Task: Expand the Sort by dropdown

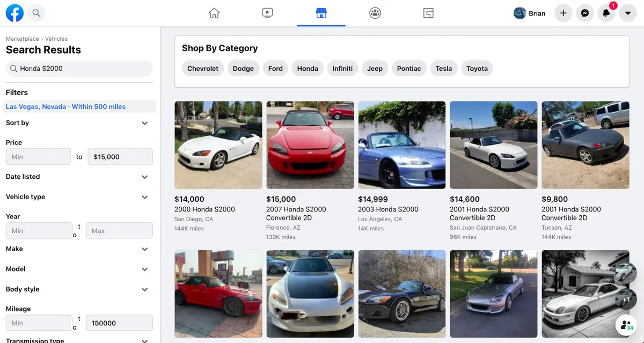Action: pyautogui.click(x=78, y=123)
